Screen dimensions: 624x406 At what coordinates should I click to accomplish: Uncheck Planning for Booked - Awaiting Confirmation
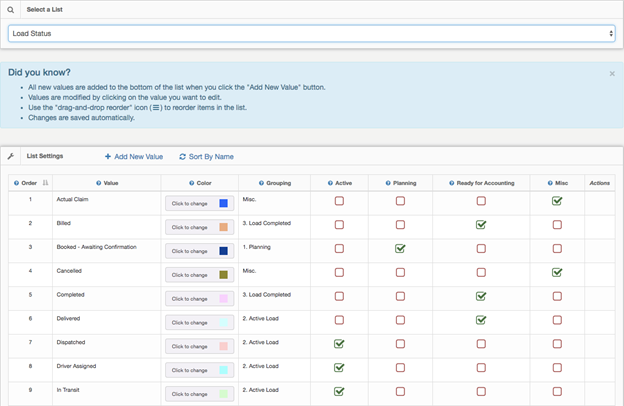(x=400, y=249)
